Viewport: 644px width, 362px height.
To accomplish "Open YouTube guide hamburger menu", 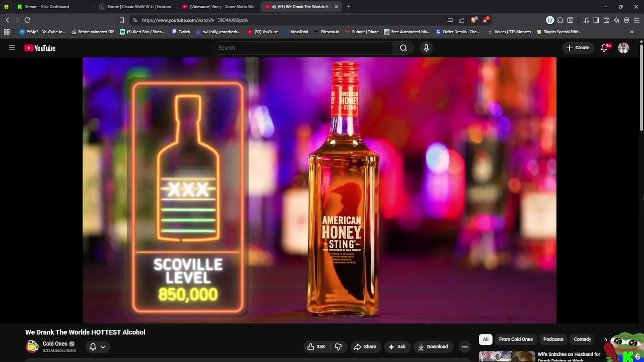I will pyautogui.click(x=12, y=48).
